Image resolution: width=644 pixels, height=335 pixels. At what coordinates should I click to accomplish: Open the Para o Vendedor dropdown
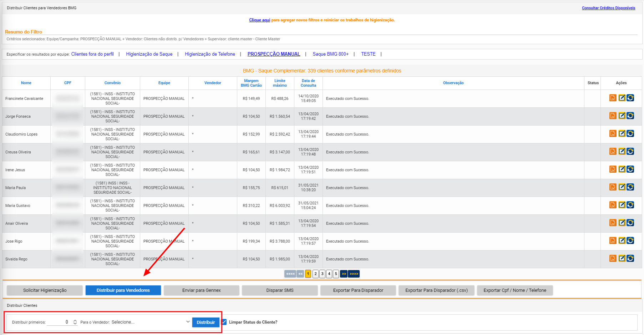click(150, 322)
